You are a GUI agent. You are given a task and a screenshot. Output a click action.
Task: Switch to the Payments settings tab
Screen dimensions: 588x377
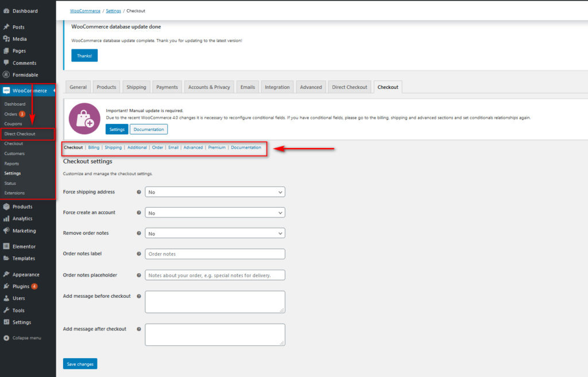tap(167, 87)
